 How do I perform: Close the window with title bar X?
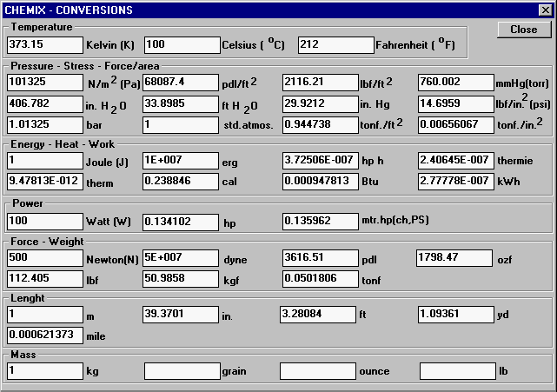pos(545,10)
